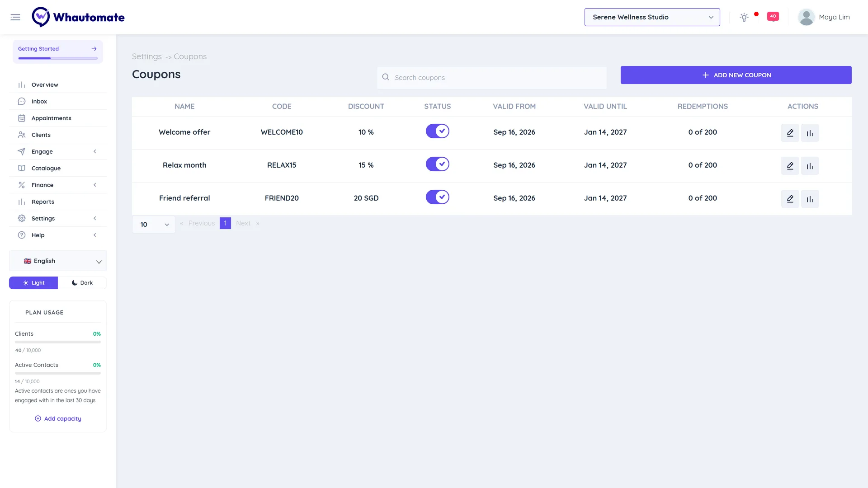The width and height of the screenshot is (868, 488).
Task: Click the Active Contacts usage progress bar
Action: [x=58, y=373]
